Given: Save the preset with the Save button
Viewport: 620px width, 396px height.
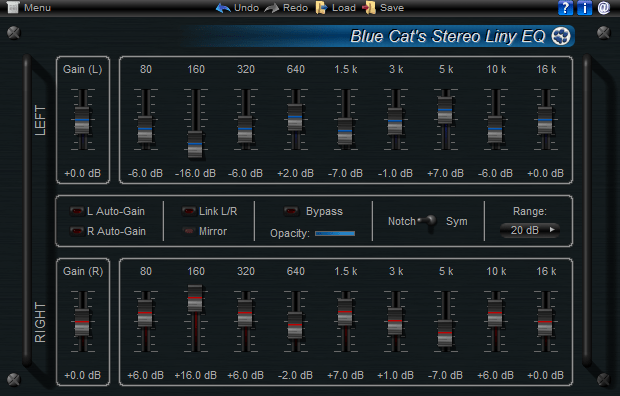Looking at the screenshot, I should tap(383, 8).
